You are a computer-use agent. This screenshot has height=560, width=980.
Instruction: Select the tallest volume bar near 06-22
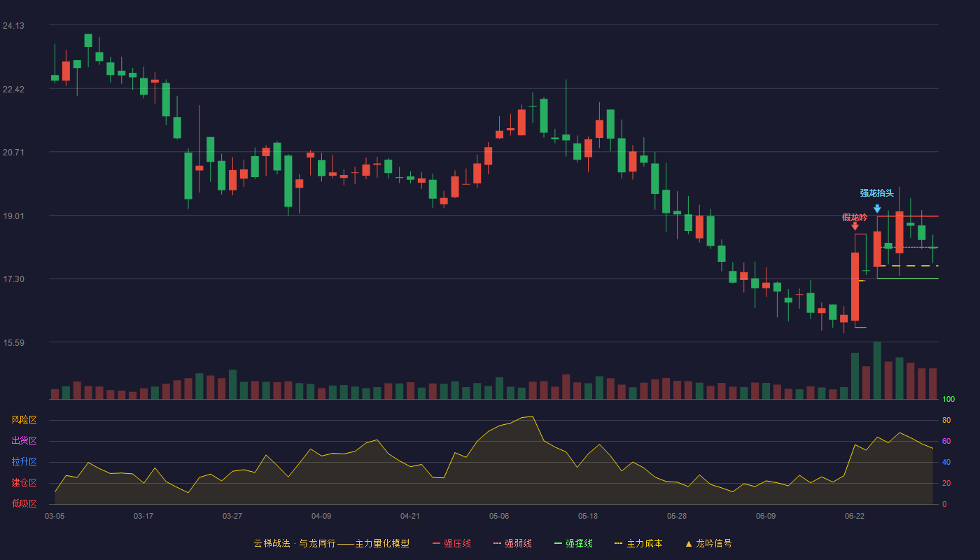coord(877,370)
